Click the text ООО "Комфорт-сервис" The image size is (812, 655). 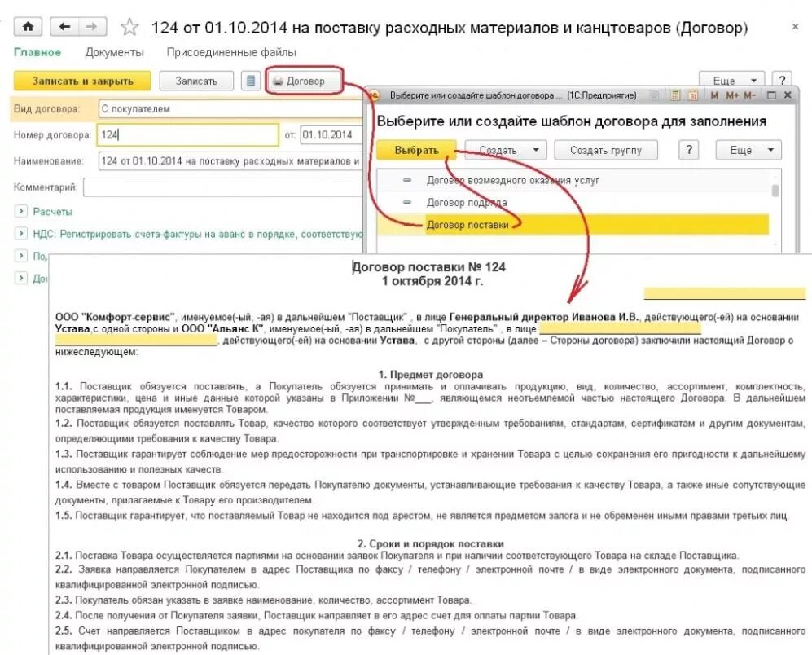pyautogui.click(x=115, y=317)
